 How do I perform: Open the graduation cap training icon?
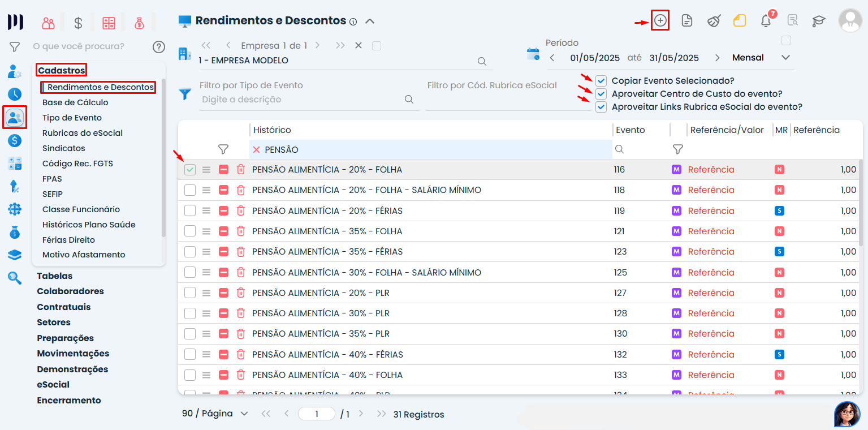click(x=818, y=21)
